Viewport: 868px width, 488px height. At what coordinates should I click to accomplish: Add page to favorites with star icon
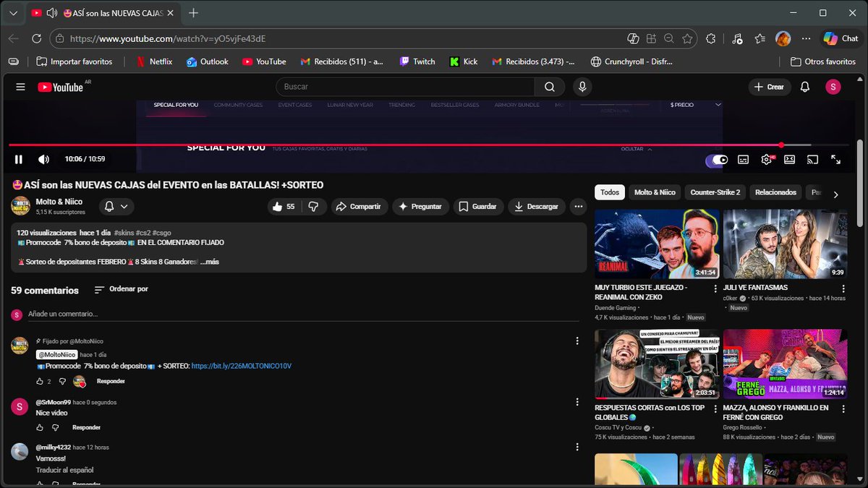(687, 38)
